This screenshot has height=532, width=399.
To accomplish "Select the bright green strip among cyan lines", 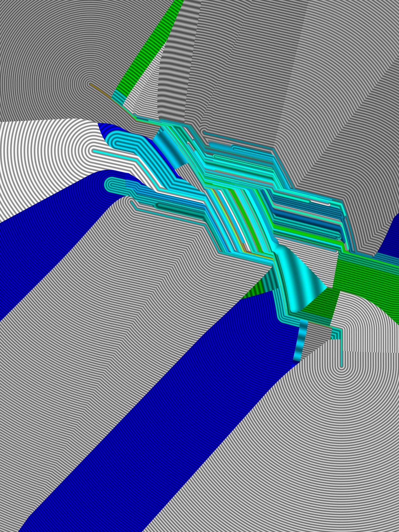I will 243,218.
